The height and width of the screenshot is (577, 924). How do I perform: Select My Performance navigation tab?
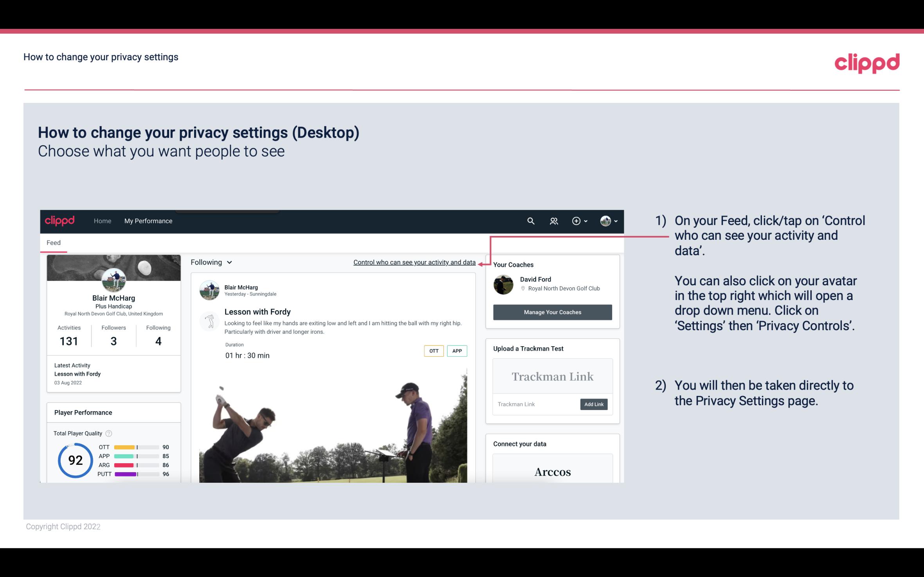pos(147,221)
